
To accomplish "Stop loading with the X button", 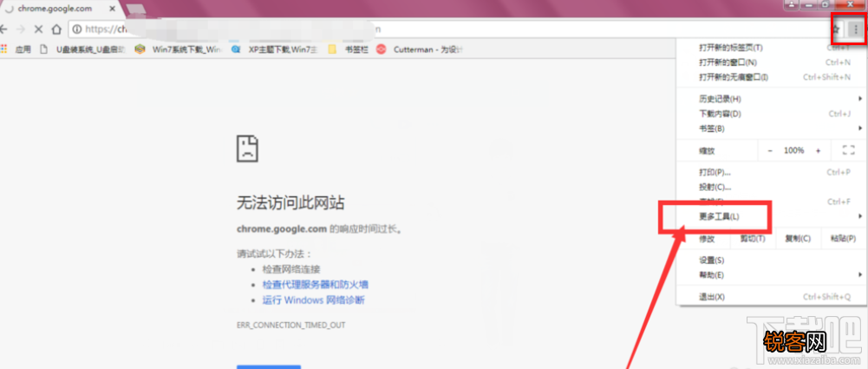I will coord(39,30).
